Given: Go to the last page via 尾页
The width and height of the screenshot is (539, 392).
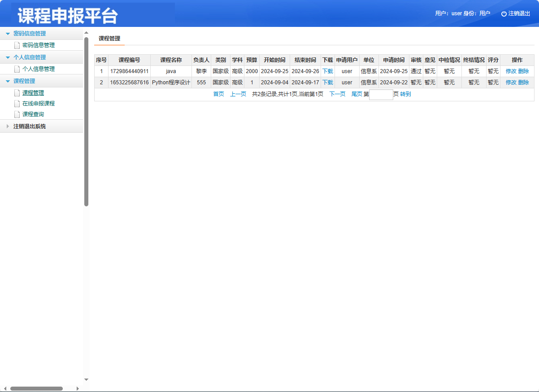Looking at the screenshot, I should [357, 94].
